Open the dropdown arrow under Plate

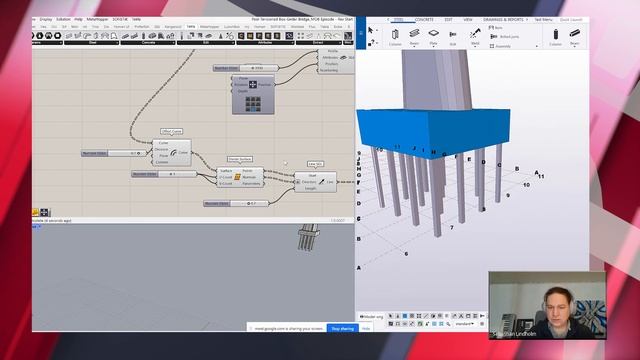point(433,46)
